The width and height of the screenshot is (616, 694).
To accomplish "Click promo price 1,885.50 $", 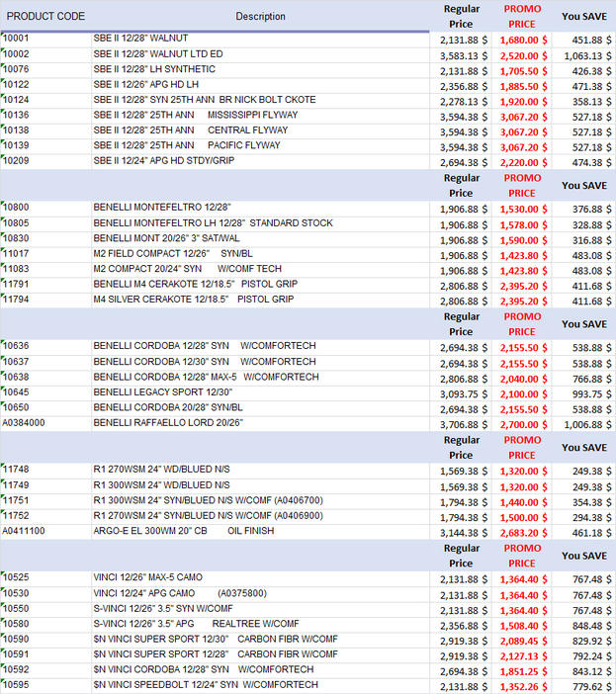I will 523,87.
